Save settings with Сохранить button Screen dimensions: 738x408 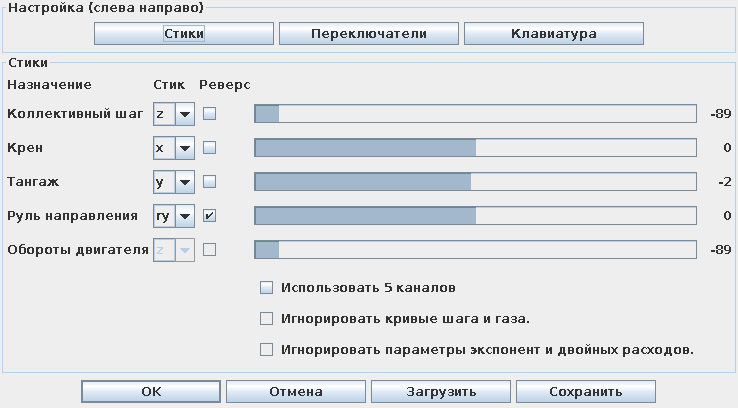(x=586, y=391)
